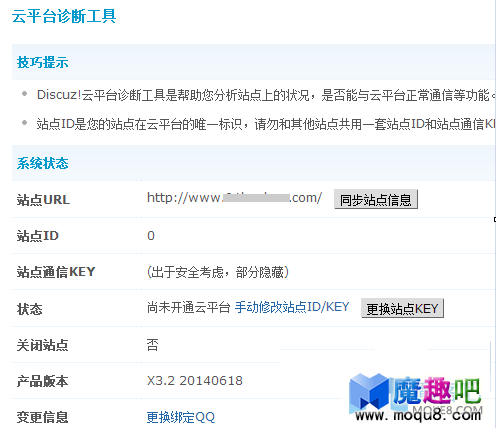Open the 更换绑定QQ link

pyautogui.click(x=181, y=417)
